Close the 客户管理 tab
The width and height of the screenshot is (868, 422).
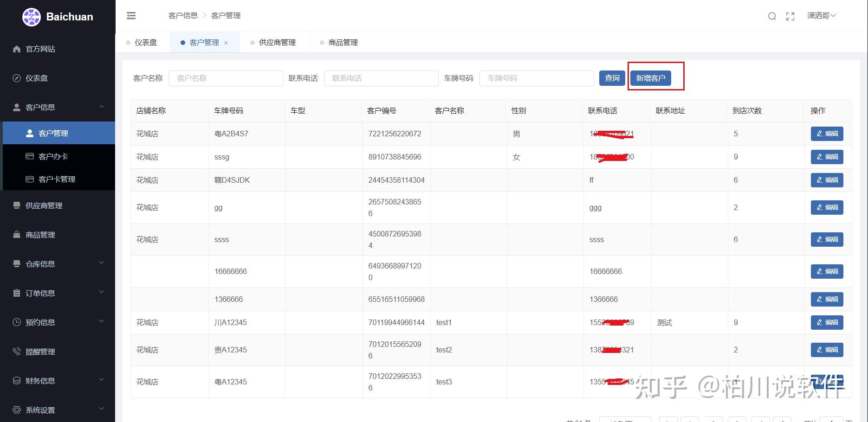(x=226, y=43)
